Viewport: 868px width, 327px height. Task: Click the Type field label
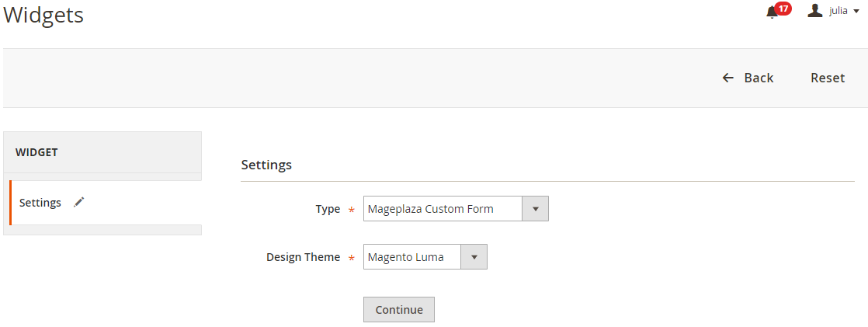tap(328, 209)
